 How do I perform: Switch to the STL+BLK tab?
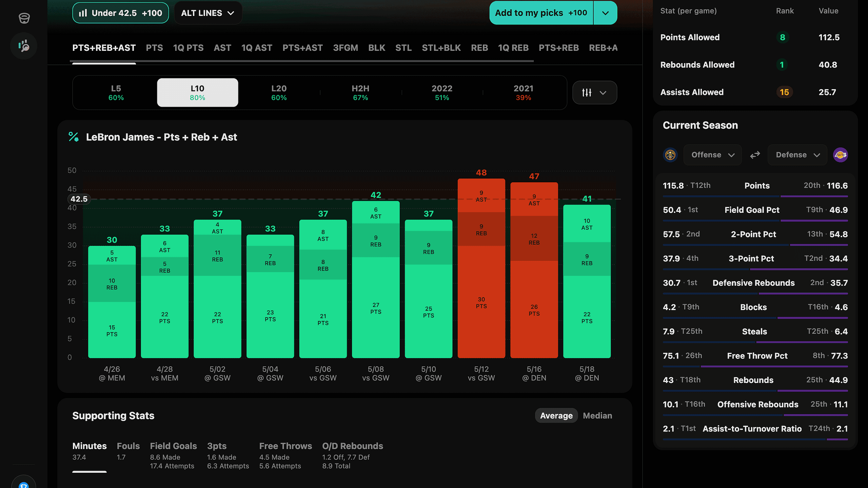click(x=441, y=48)
